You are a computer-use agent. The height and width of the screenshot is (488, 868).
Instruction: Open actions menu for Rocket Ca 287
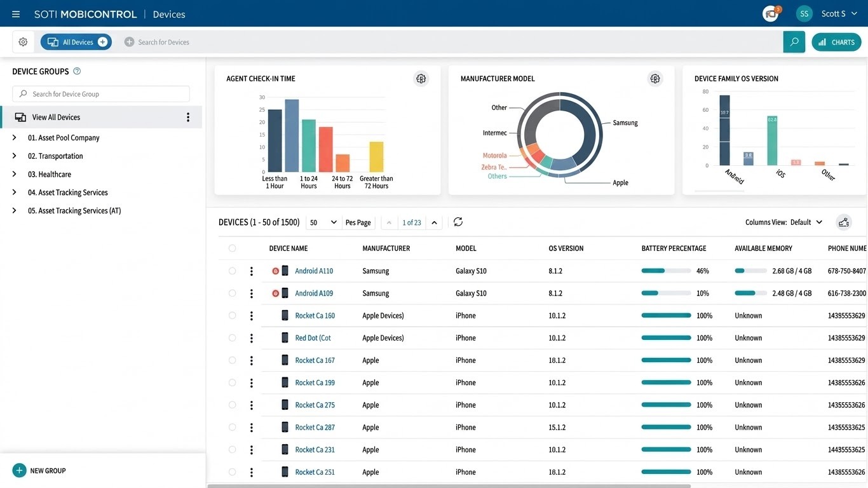252,427
